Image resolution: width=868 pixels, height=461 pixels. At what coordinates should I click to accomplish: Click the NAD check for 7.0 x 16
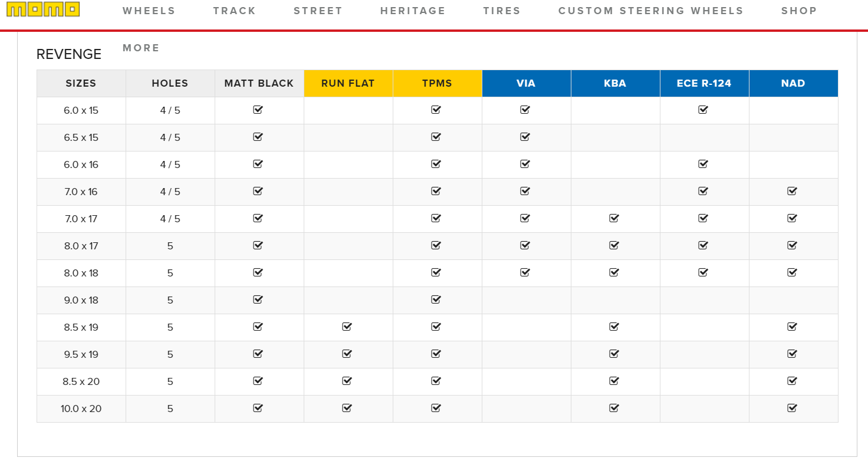tap(792, 191)
